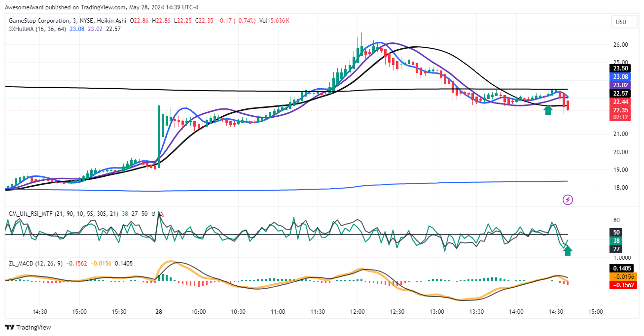Screen dimensions: 644x336
Task: Click the black 27 RSI axis tag
Action: coord(616,249)
